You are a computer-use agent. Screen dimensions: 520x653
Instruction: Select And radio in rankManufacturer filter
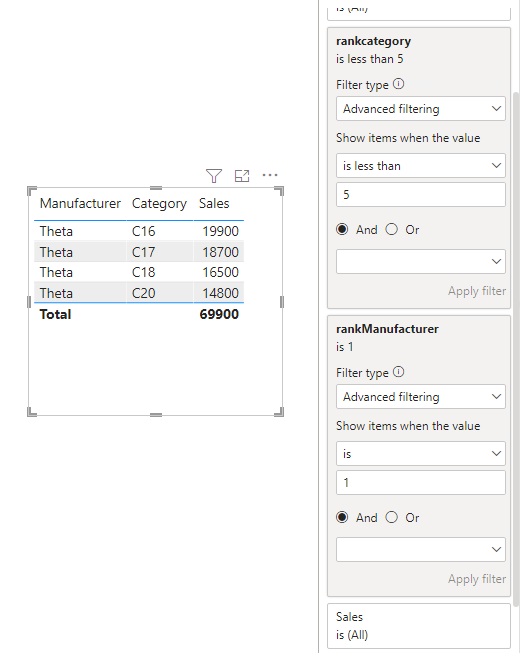pyautogui.click(x=342, y=517)
